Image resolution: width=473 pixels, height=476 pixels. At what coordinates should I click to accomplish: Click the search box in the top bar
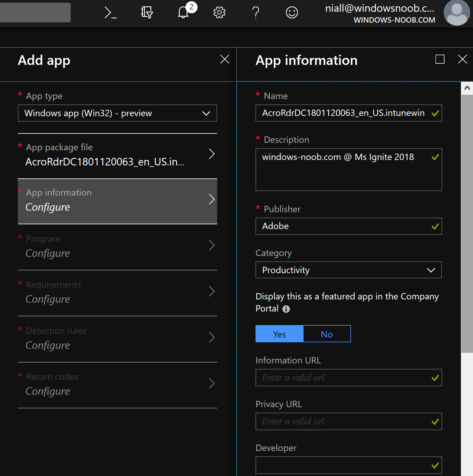pos(35,12)
